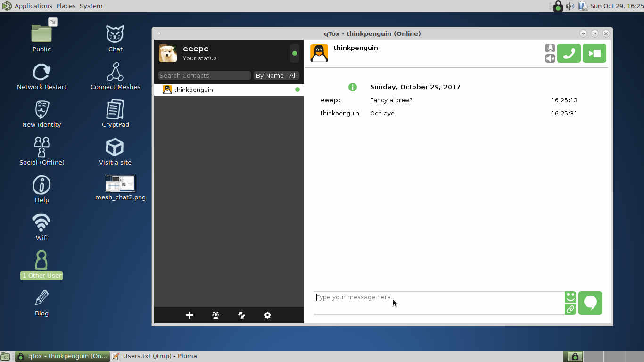Open the volume control in top panel

570,6
